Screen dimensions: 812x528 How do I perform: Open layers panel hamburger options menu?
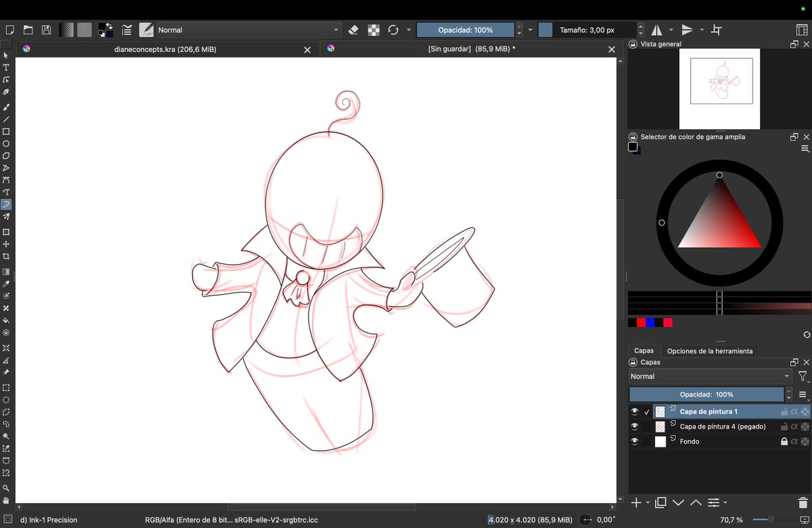803,394
